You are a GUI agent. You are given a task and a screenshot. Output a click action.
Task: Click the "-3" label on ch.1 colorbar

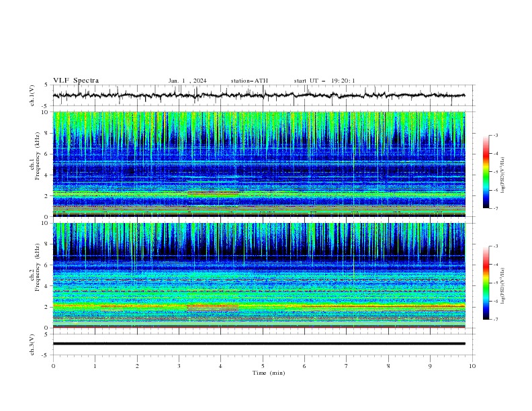[495, 135]
